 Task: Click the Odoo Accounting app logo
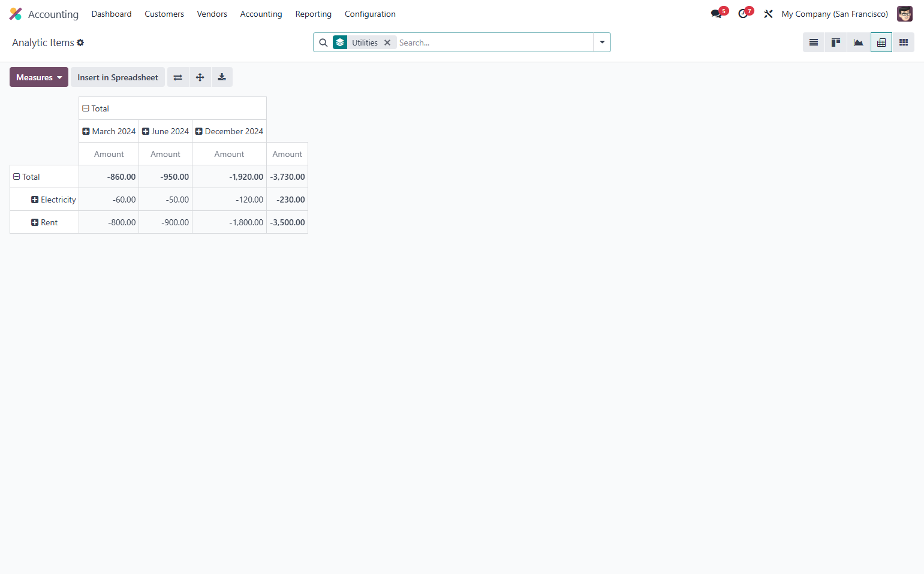click(16, 14)
